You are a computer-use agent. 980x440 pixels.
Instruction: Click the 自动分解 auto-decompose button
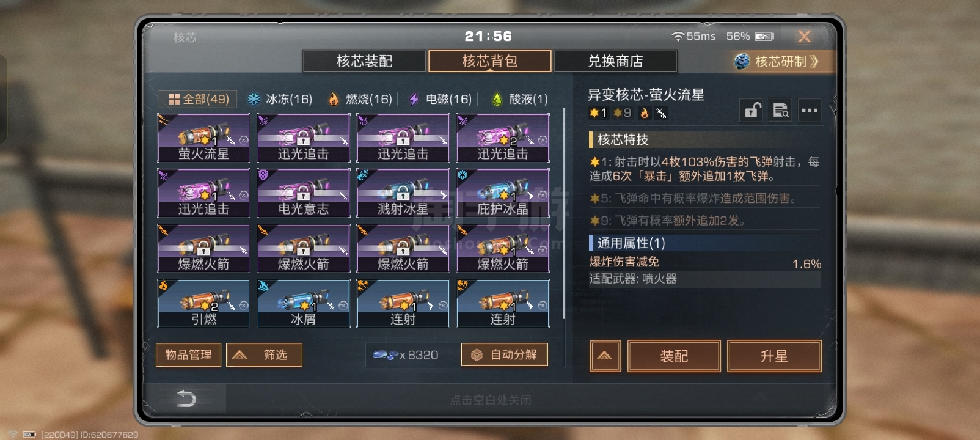[505, 355]
